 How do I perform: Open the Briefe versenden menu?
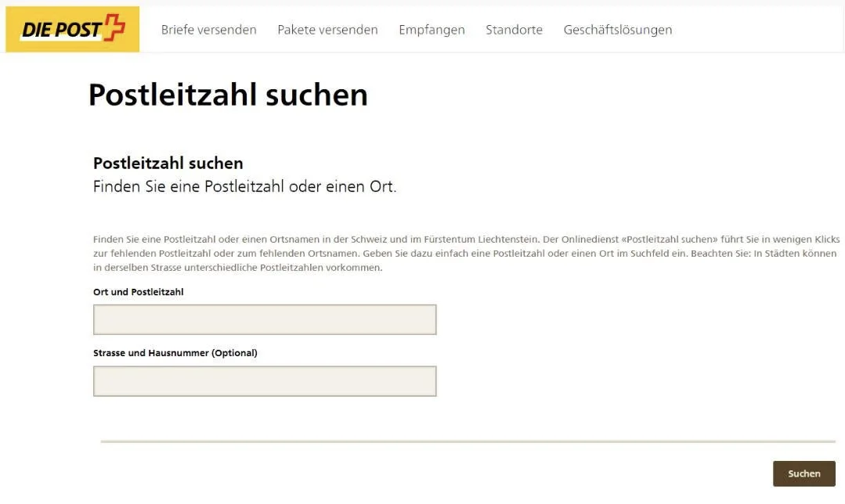tap(208, 30)
